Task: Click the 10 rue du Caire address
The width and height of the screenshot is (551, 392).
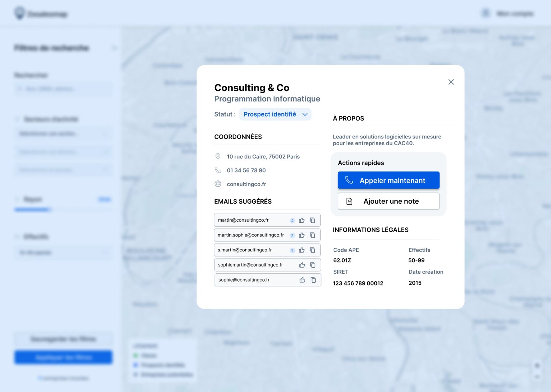Action: tap(263, 157)
